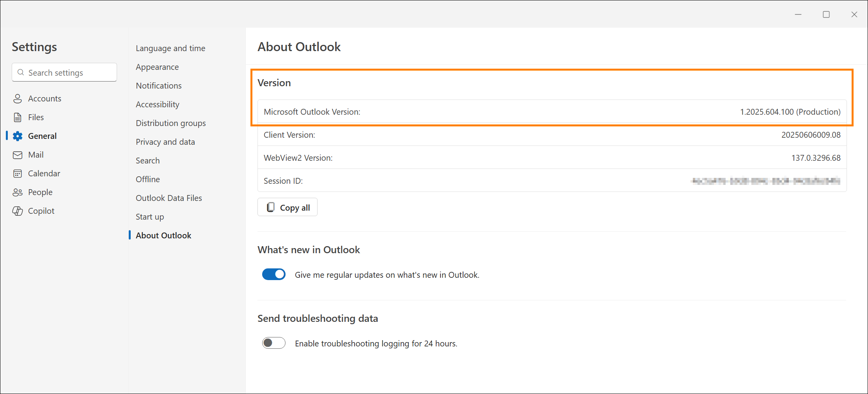The height and width of the screenshot is (394, 868).
Task: Click the Calendar icon in sidebar
Action: [18, 174]
